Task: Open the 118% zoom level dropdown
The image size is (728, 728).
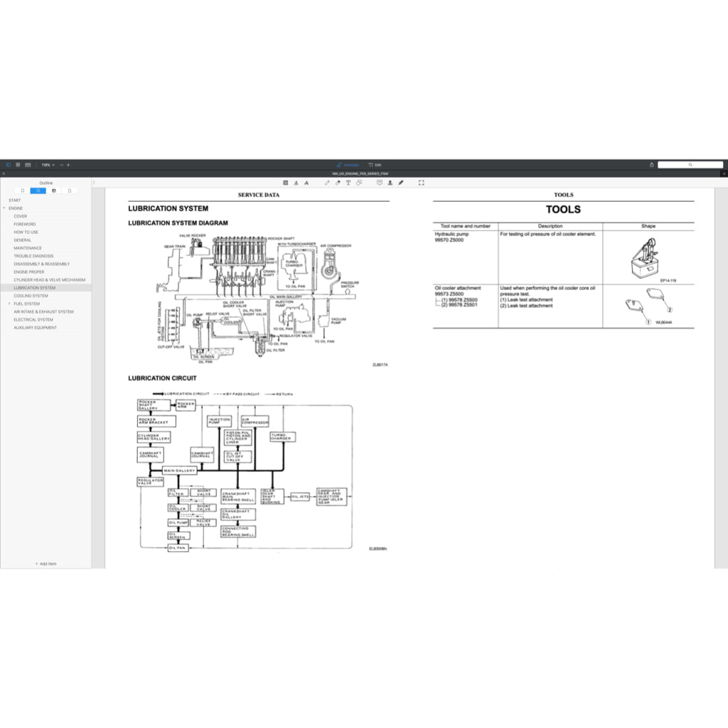Action: pos(48,165)
